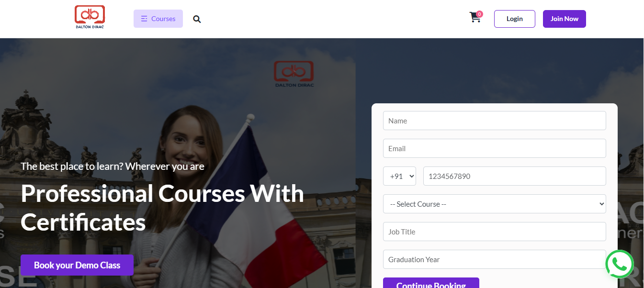The height and width of the screenshot is (288, 644).
Task: Click Book your Demo Class button
Action: tap(77, 265)
